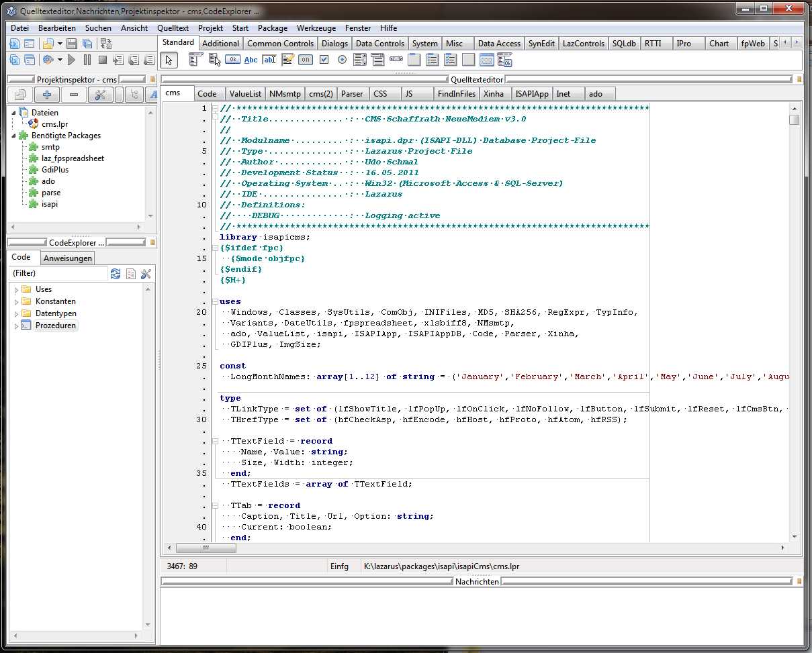Switch to the Parser editor tab
812x653 pixels.
point(351,94)
